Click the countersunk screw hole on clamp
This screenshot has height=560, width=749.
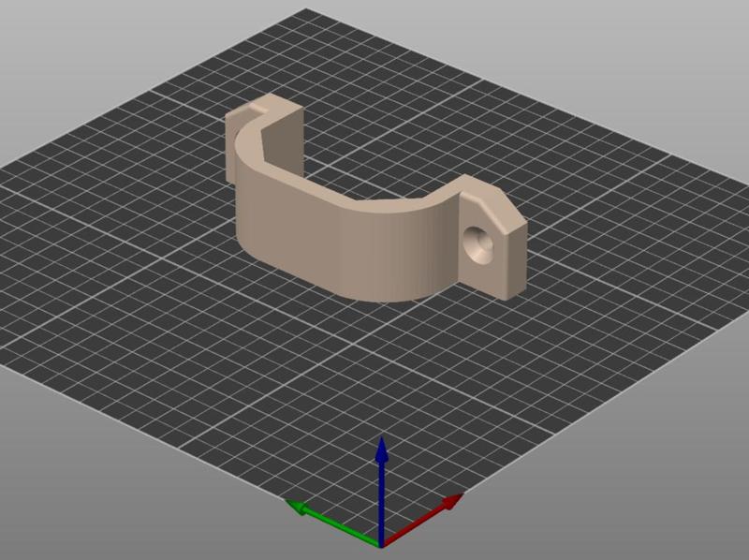coord(478,244)
